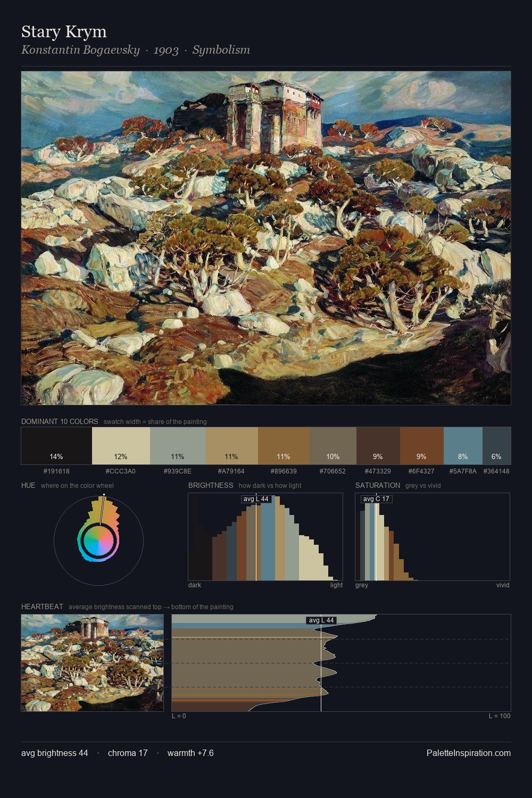532x798 pixels.
Task: Click the hue color wheel chart
Action: pyautogui.click(x=98, y=541)
